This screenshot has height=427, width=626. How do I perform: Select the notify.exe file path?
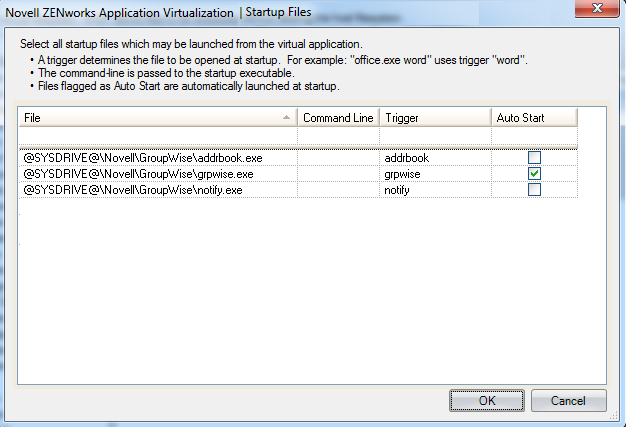click(x=133, y=190)
